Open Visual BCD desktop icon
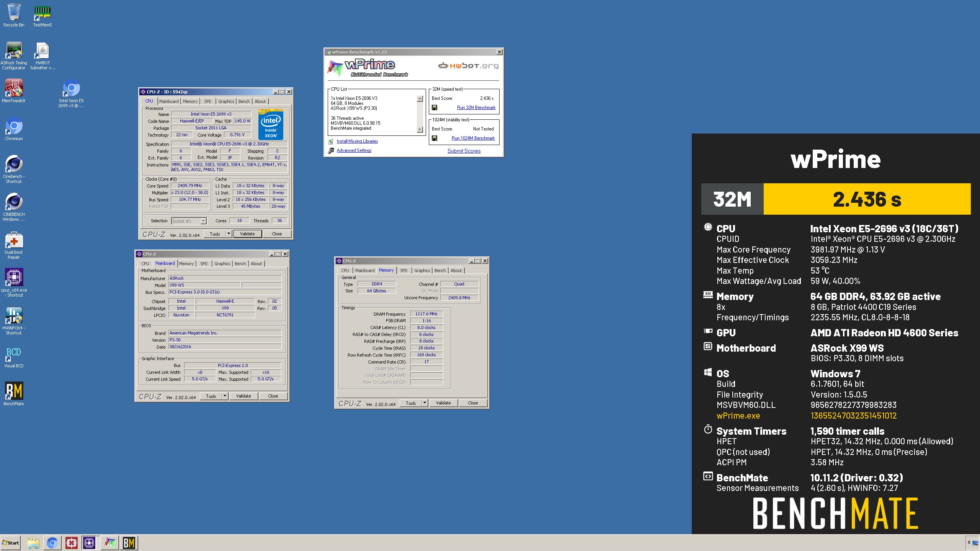Viewport: 980px width, 551px height. point(14,357)
